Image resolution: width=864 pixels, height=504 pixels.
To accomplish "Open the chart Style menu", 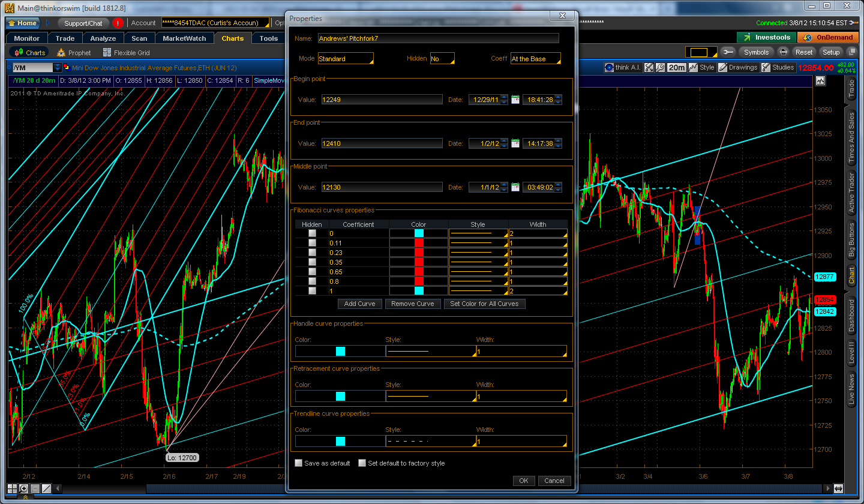I will 702,68.
